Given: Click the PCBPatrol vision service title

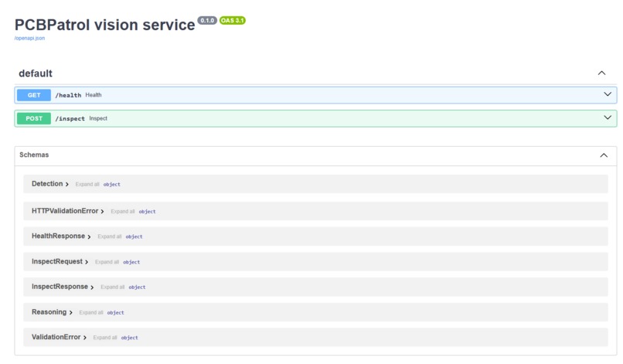Looking at the screenshot, I should coord(105,25).
